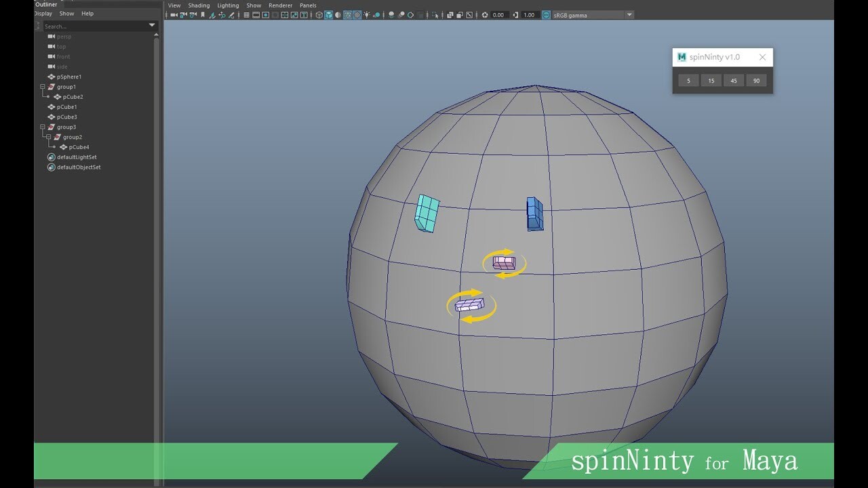Toggle the Grid display icon
Viewport: 868px width, 488px height.
point(247,14)
